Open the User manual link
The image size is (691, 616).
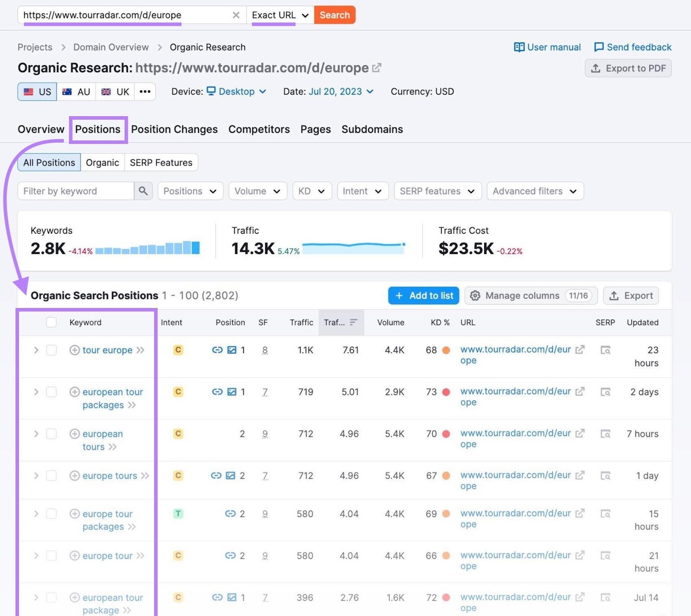(548, 47)
